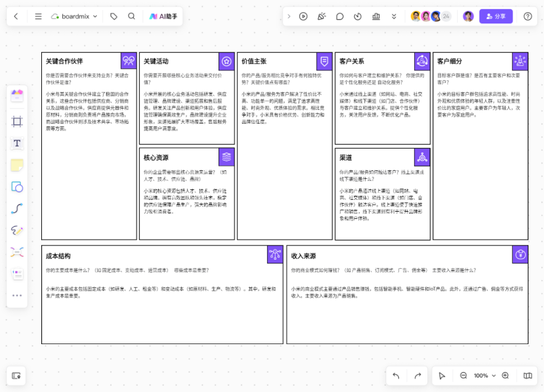Expand more tools with double chevron

(x=394, y=16)
